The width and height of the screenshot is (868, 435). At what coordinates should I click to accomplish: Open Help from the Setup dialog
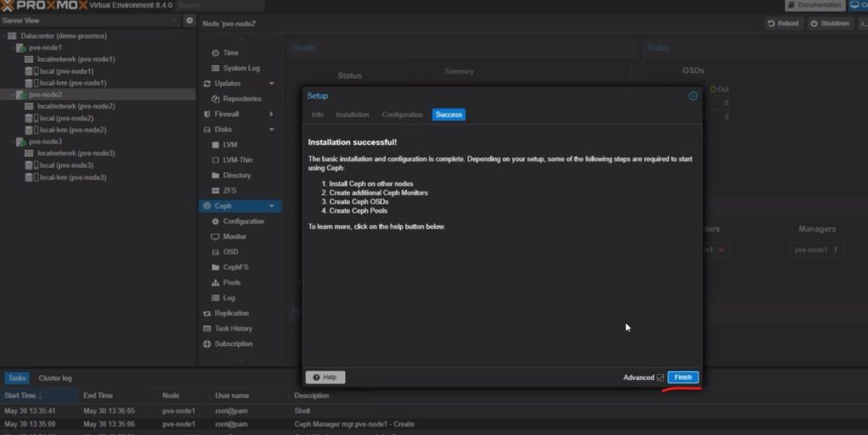pyautogui.click(x=325, y=377)
